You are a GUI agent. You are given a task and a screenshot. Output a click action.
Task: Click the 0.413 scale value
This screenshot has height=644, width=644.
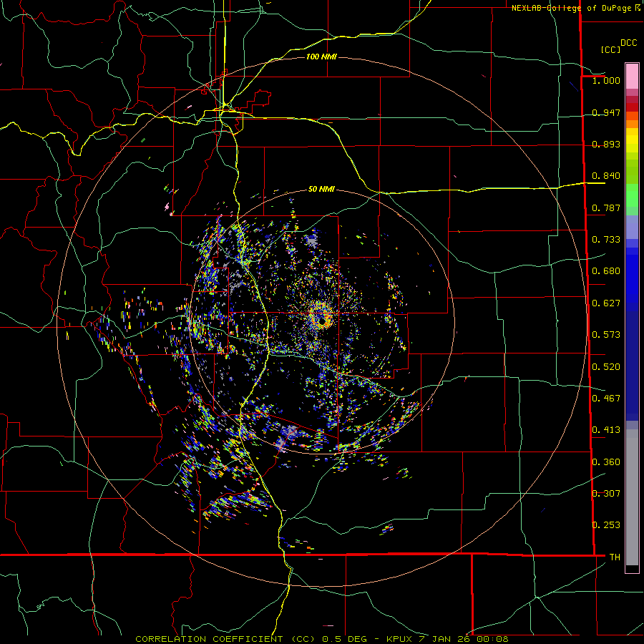pos(606,430)
